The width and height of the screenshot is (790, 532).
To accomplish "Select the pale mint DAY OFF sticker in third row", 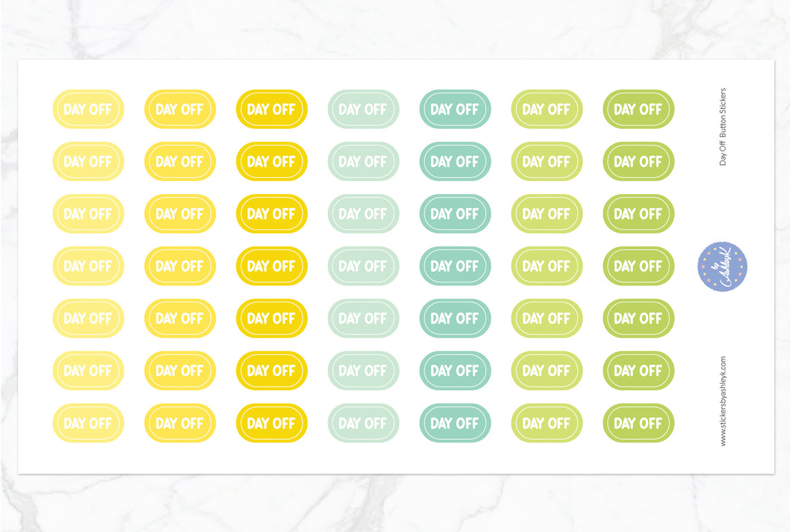I will [x=363, y=214].
